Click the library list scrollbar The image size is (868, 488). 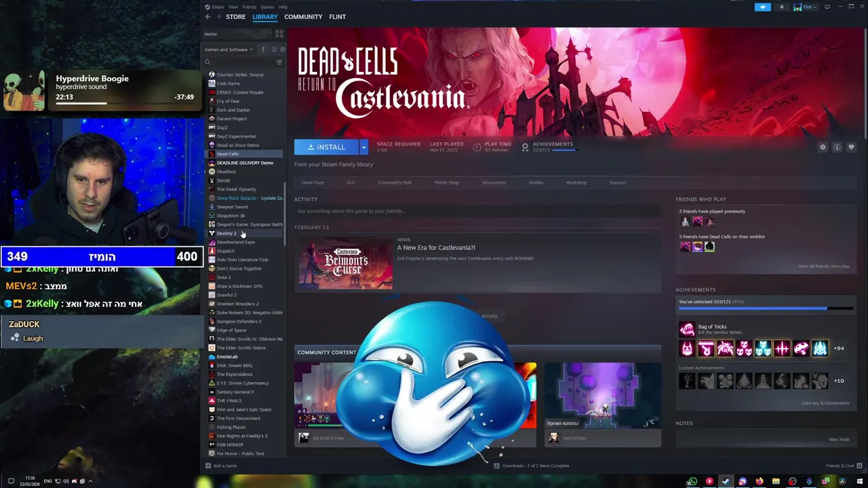tap(285, 213)
